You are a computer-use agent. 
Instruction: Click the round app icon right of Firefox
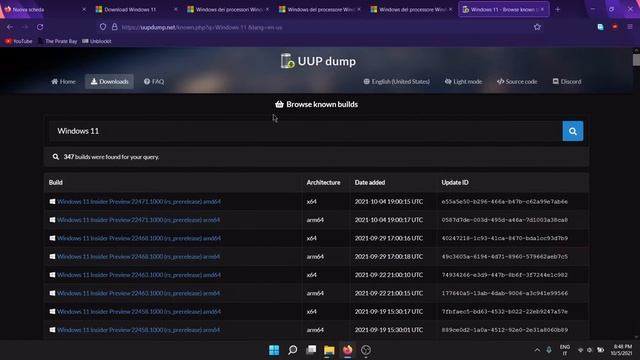click(x=366, y=350)
